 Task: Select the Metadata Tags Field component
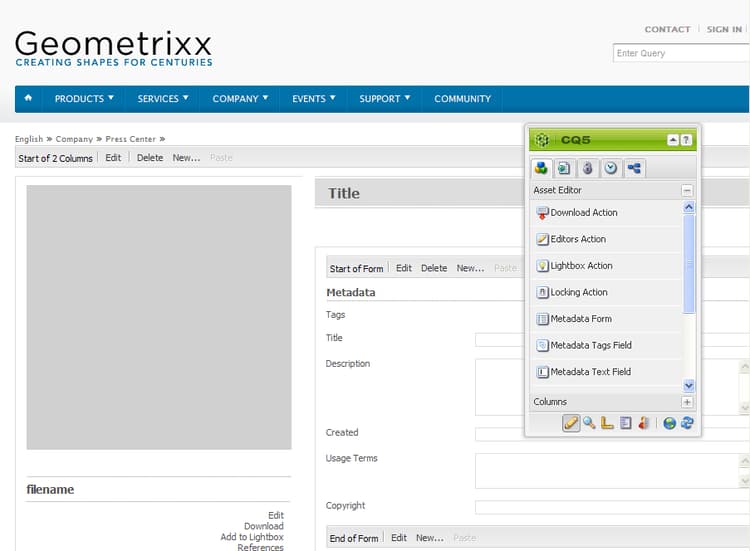click(607, 345)
